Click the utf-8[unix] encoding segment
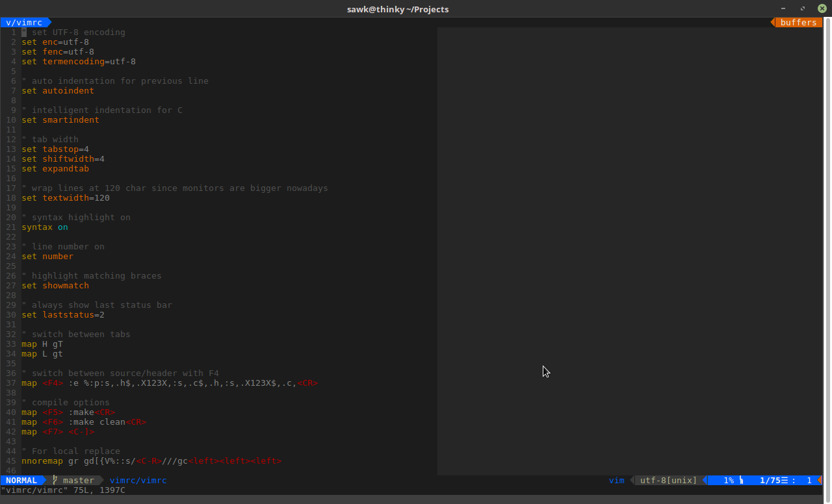This screenshot has width=832, height=504. (x=668, y=481)
